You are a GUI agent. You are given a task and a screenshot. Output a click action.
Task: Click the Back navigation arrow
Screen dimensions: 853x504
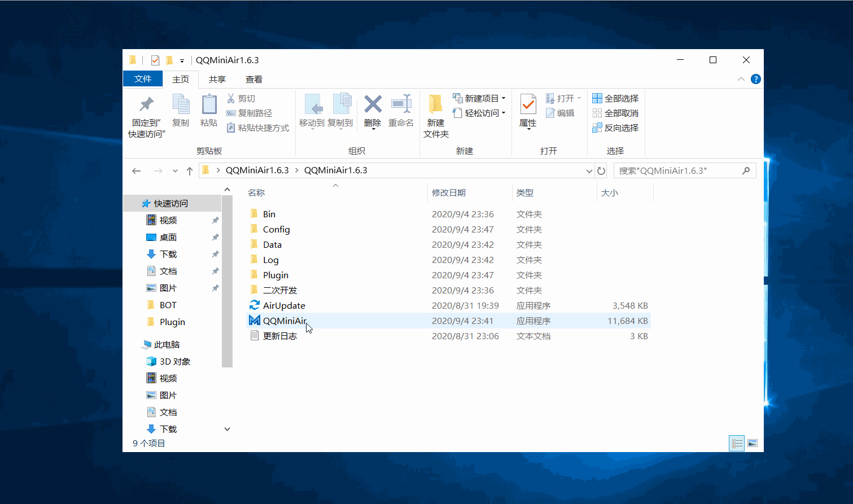click(136, 170)
